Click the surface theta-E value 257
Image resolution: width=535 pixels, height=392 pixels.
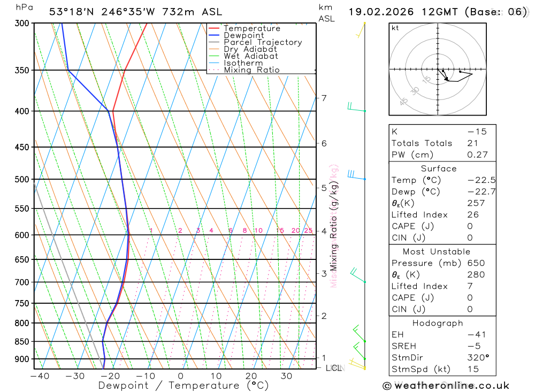[476, 203]
